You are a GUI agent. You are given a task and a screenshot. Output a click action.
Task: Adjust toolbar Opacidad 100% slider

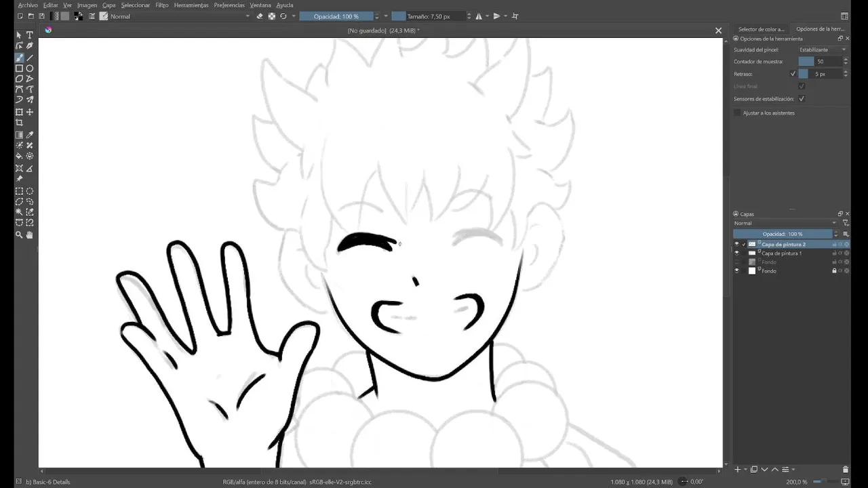[x=336, y=16]
